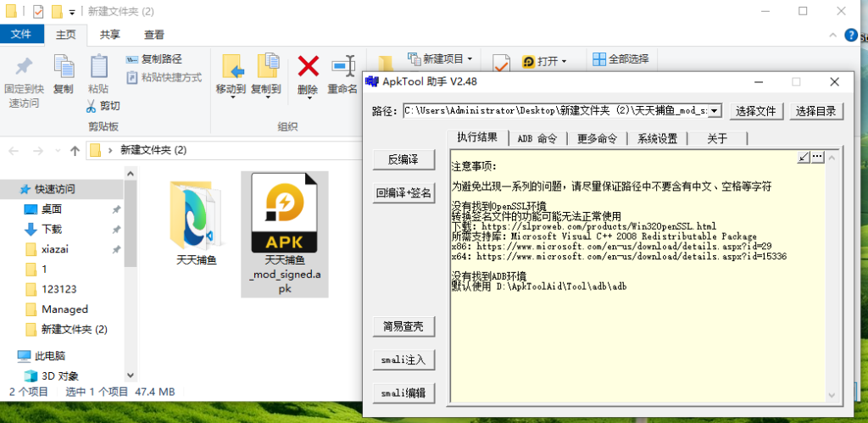Screen dimensions: 868x423
Task: Click the Copy icon in Explorer ribbon
Action: (x=63, y=68)
